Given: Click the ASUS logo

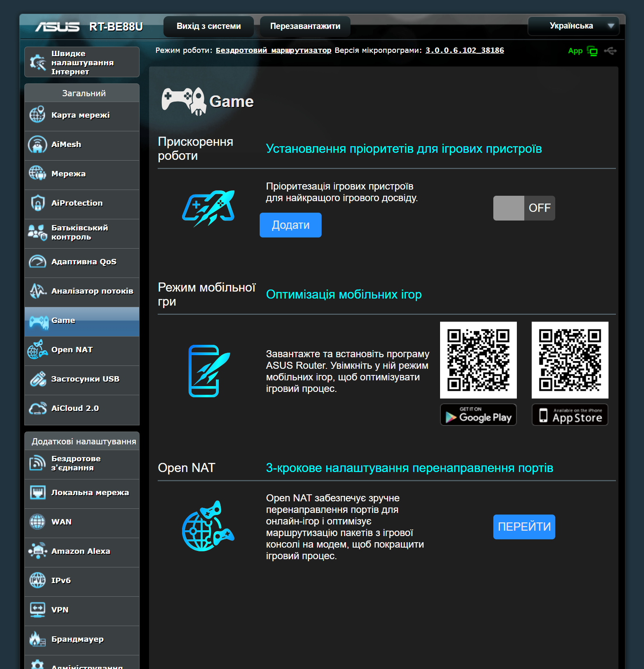Looking at the screenshot, I should (57, 27).
